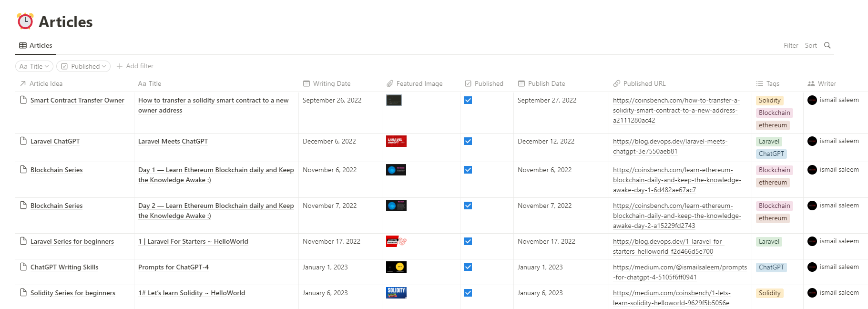Open Article Idea column header menu
Screen dimensions: 868x309
coord(41,83)
